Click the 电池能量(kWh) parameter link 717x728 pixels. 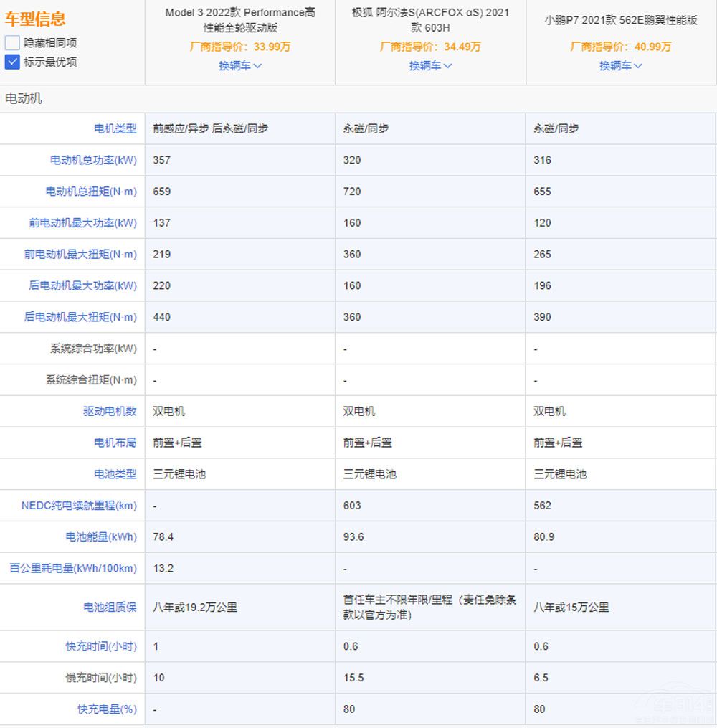pos(100,537)
